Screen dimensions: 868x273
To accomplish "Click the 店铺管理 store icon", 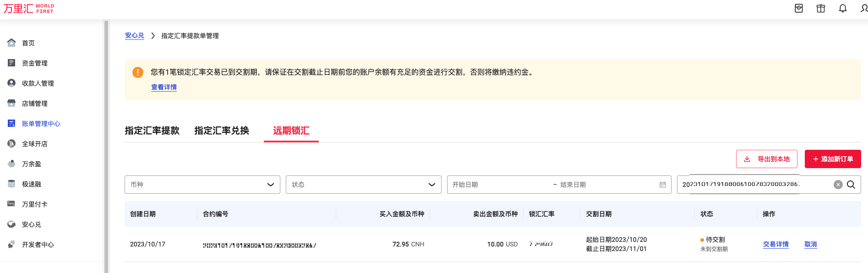I will coord(11,104).
